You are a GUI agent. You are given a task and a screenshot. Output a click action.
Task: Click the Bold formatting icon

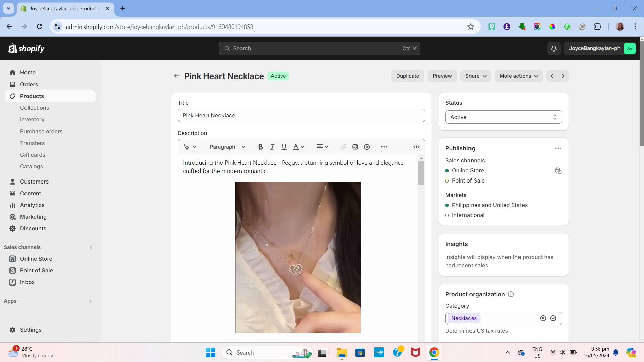(x=260, y=147)
